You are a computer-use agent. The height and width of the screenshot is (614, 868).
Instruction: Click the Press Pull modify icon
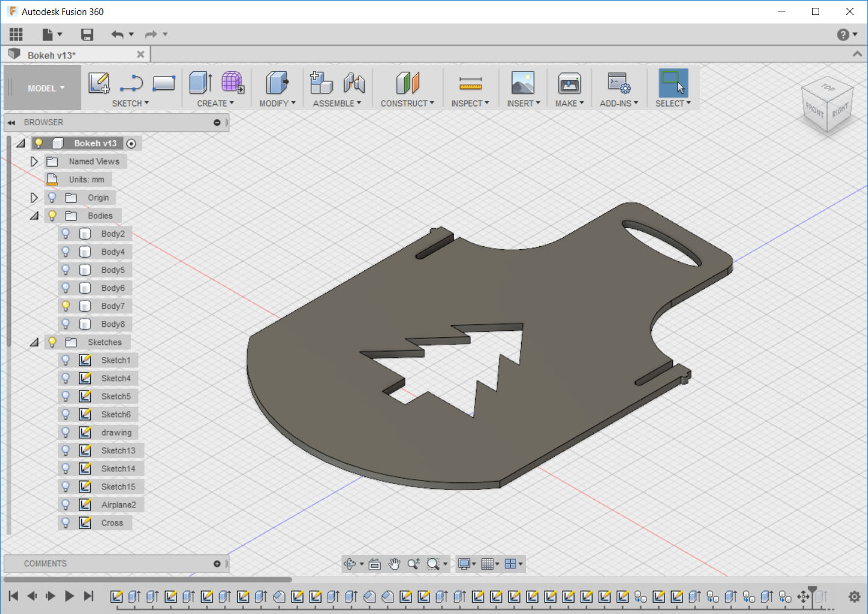tap(277, 82)
